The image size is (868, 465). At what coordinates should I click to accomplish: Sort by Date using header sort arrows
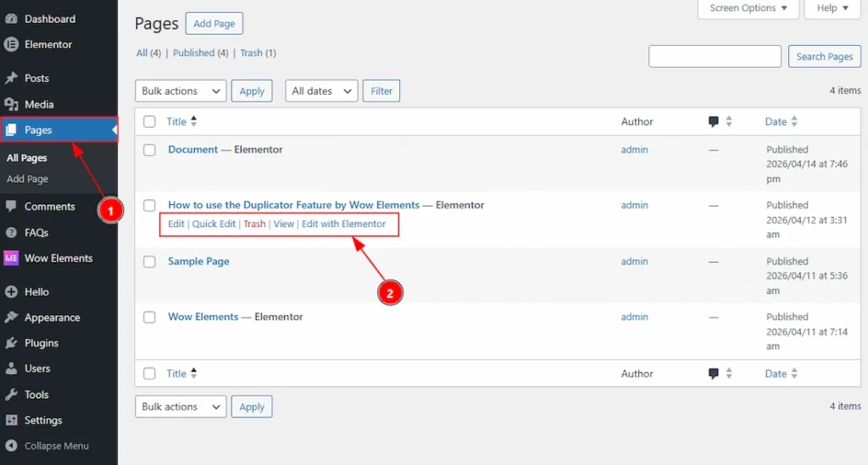794,122
